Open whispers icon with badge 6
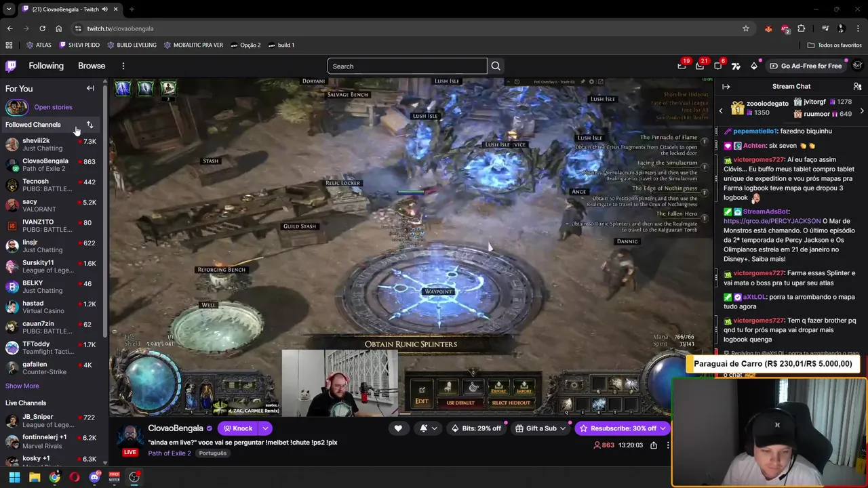Screen dimensions: 868x488 click(718, 66)
